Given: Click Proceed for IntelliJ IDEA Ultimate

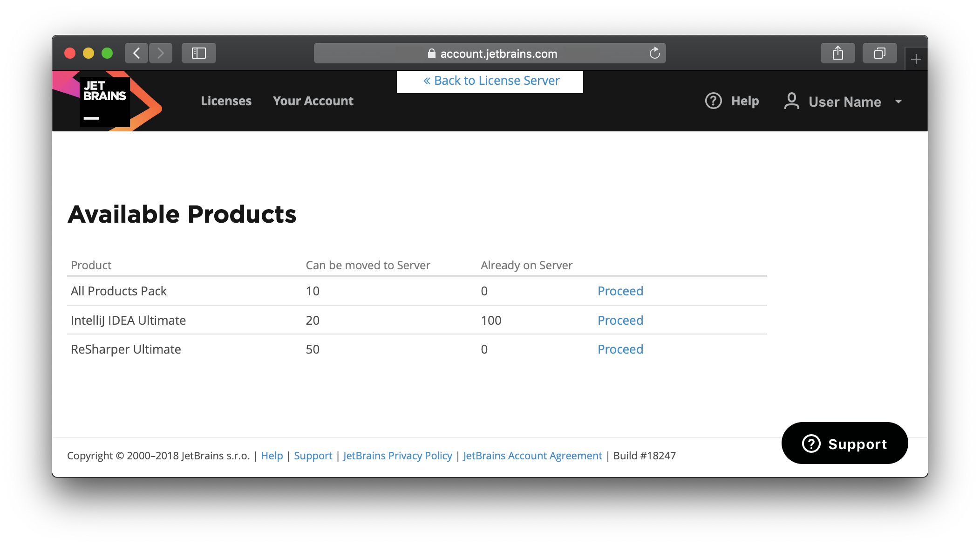Looking at the screenshot, I should pos(620,320).
